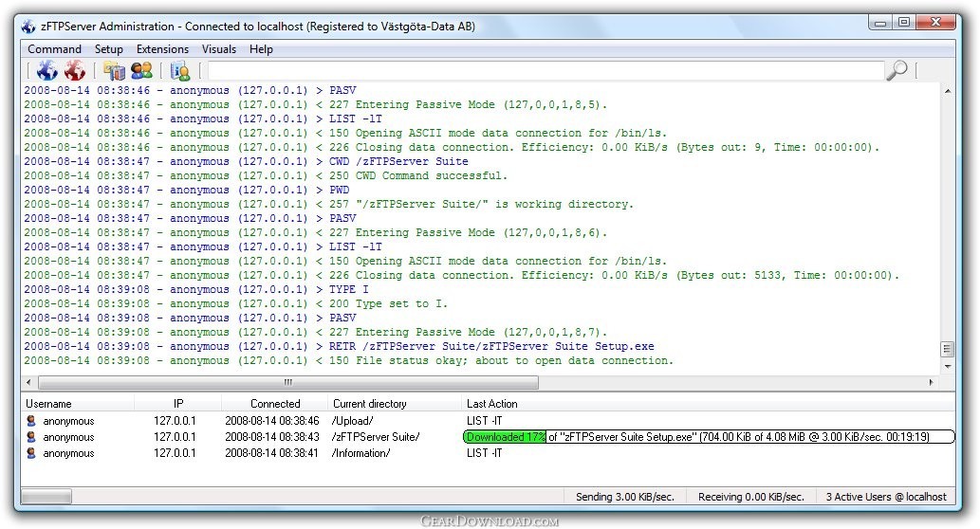Open the Visuals menu
The height and width of the screenshot is (529, 980).
click(219, 48)
